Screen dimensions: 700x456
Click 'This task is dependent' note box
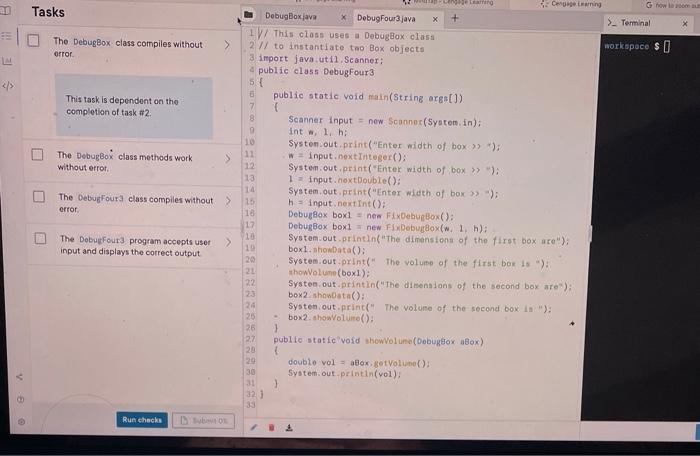[x=134, y=106]
